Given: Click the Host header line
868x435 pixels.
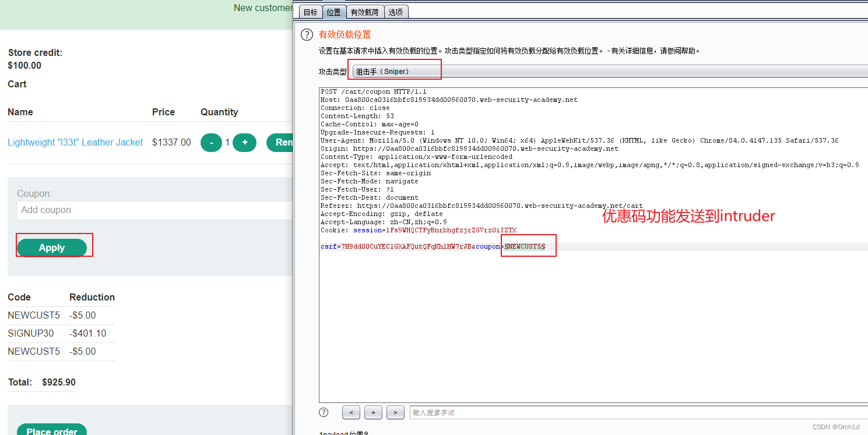Looking at the screenshot, I should [449, 100].
